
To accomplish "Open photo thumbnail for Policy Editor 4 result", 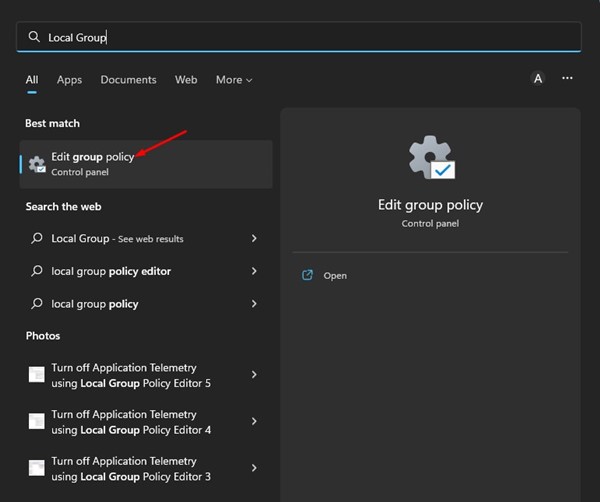I will (x=37, y=421).
